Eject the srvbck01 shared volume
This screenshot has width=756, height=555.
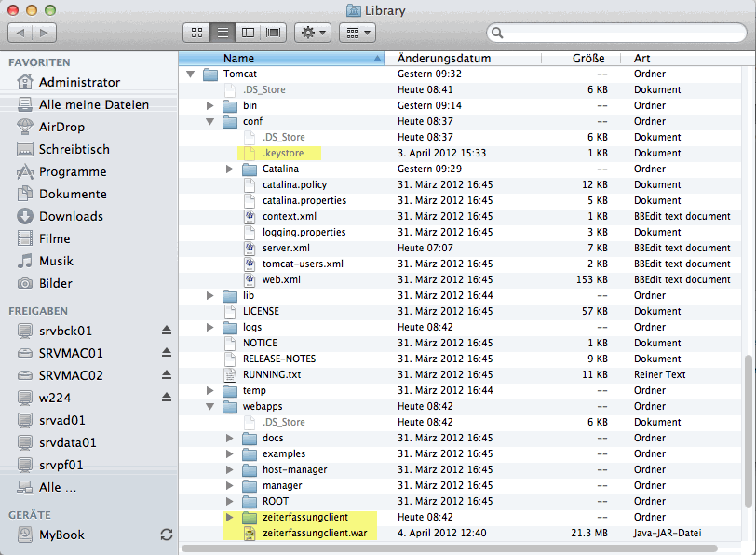click(167, 331)
